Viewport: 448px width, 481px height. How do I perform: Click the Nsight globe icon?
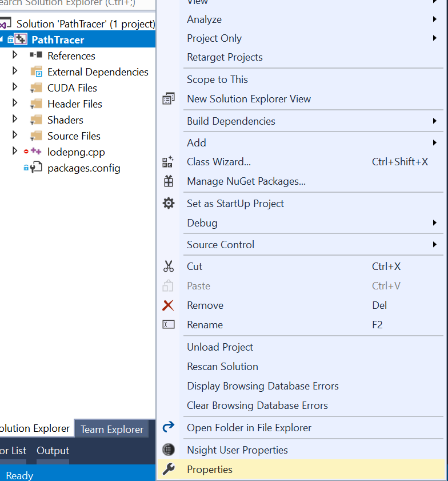(x=168, y=450)
